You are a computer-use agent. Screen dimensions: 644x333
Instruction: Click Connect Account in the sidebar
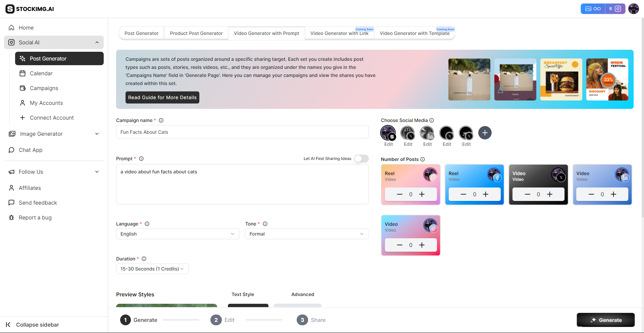click(x=52, y=118)
